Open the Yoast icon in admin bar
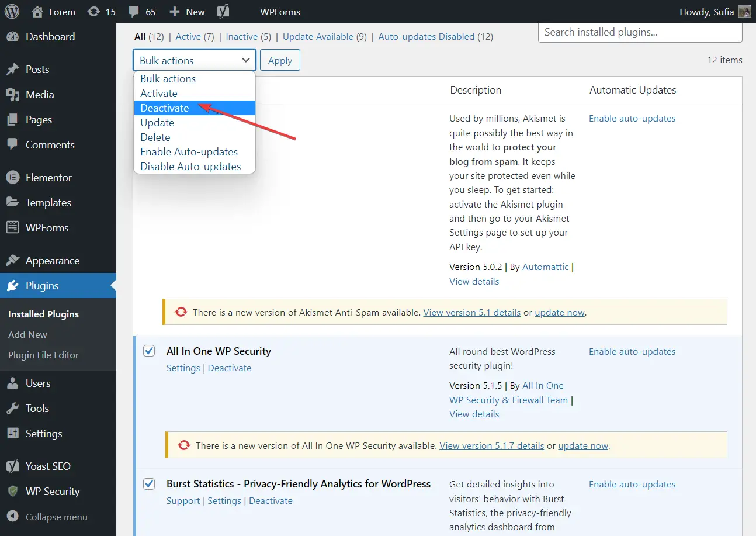 coord(223,12)
